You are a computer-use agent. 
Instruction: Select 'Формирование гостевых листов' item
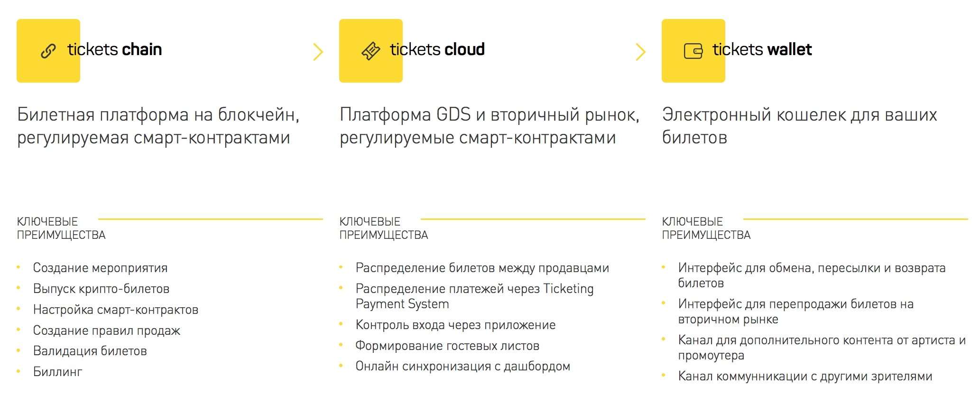(x=447, y=346)
